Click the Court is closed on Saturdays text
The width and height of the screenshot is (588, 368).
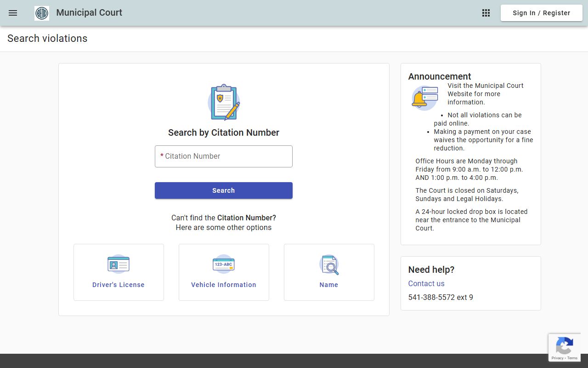click(467, 195)
